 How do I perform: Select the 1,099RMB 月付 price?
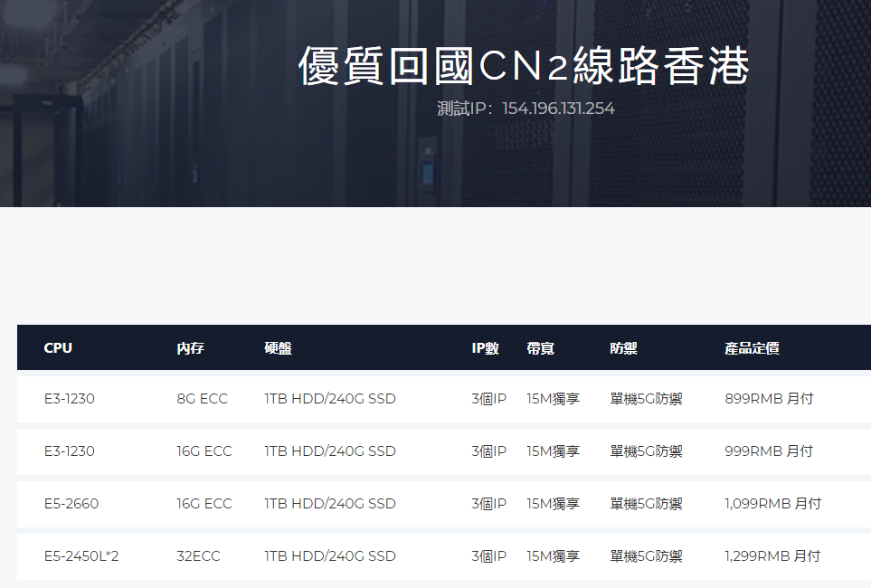[772, 504]
